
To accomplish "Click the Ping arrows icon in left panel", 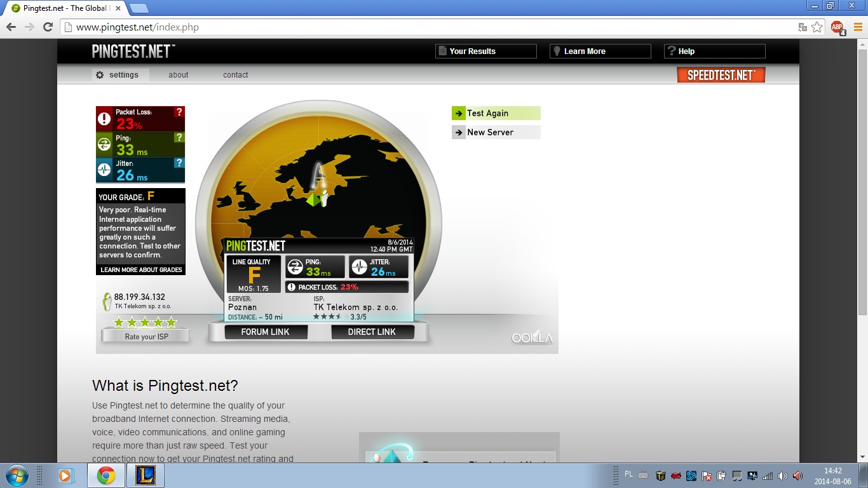I will (104, 145).
